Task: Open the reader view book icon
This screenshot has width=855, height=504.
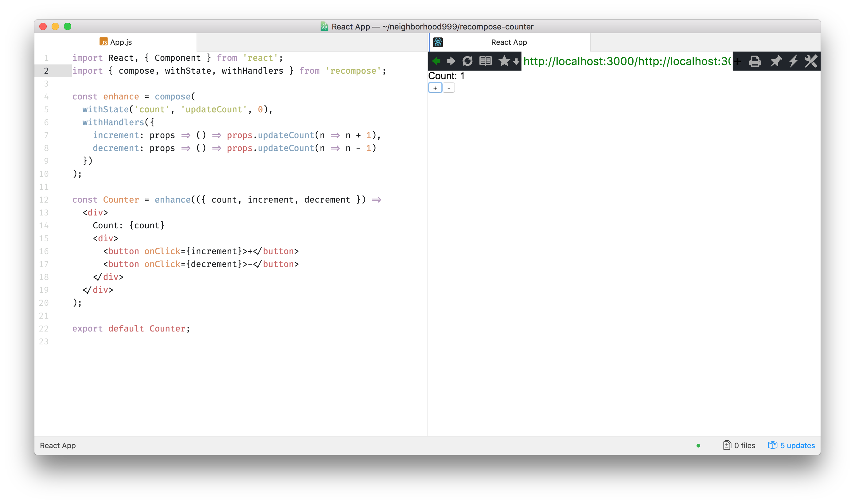Action: pos(486,61)
